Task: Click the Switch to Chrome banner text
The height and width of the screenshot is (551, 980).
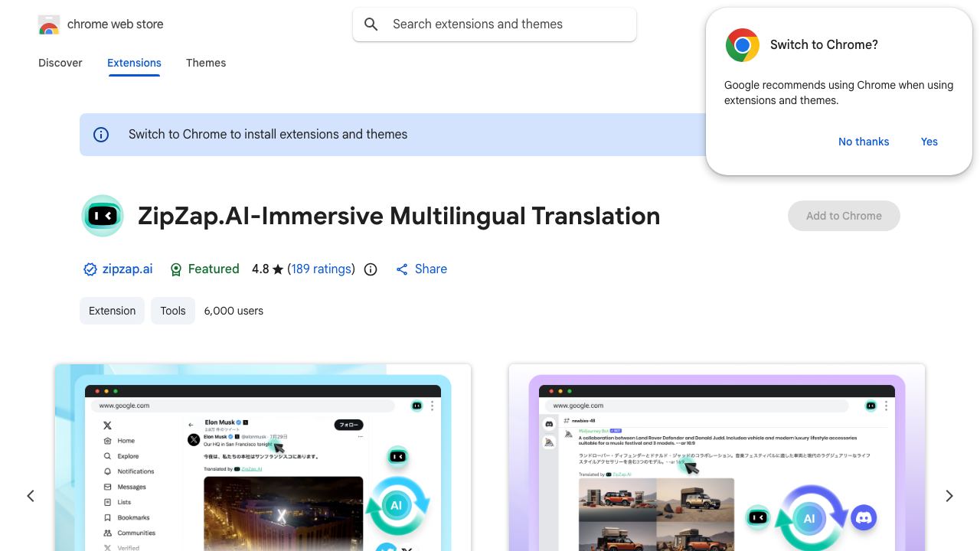Action: point(268,135)
